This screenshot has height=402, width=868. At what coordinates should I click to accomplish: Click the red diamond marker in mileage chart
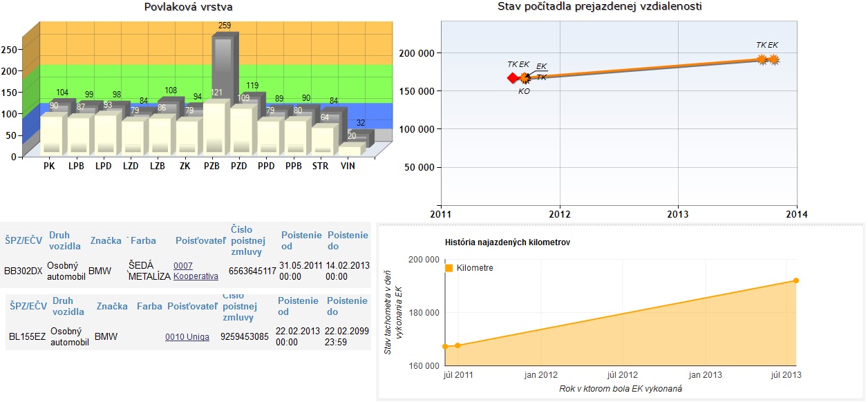tap(512, 78)
